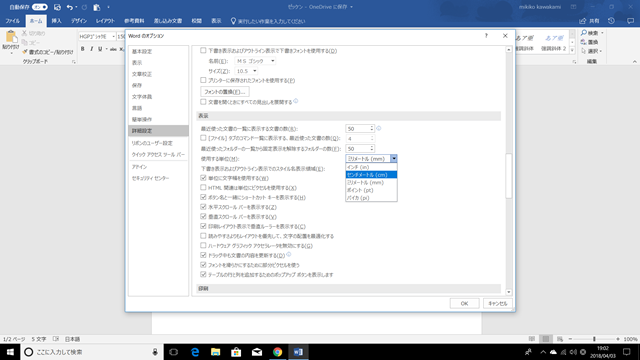Uncheck 'use character width units' (単位に文字幅) box
640x360 pixels.
point(203,178)
